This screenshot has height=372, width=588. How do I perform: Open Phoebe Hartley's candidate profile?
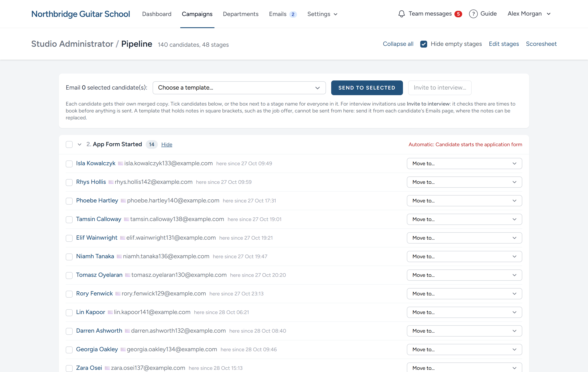[97, 200]
